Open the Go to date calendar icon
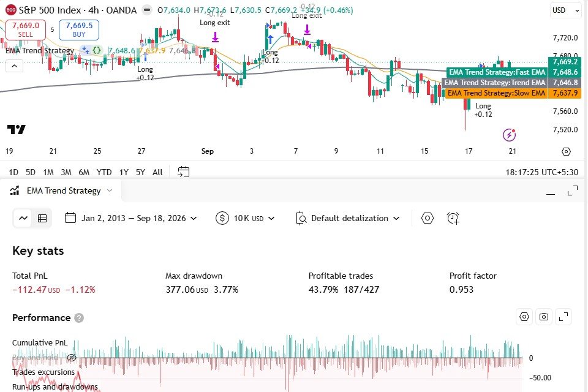 coord(183,171)
